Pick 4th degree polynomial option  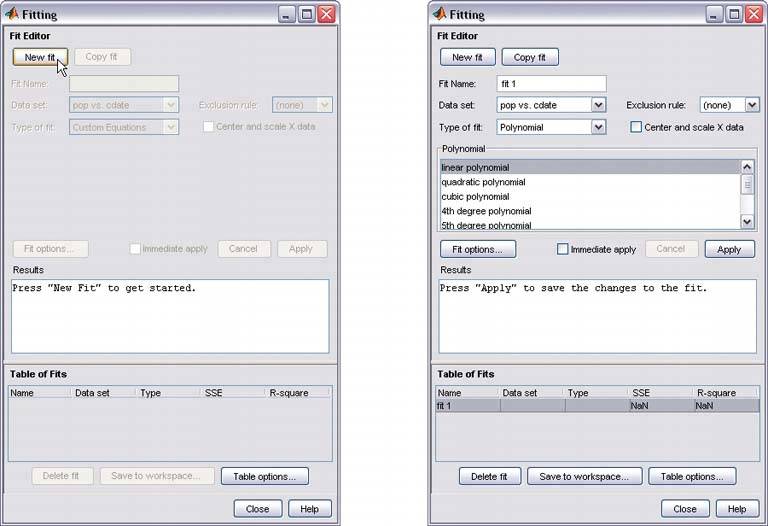pos(486,211)
